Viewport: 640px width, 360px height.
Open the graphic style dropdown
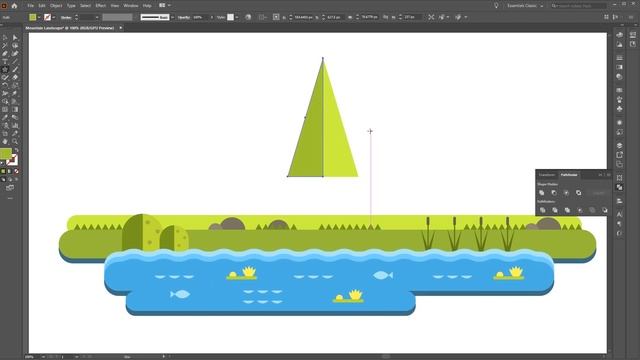click(237, 17)
